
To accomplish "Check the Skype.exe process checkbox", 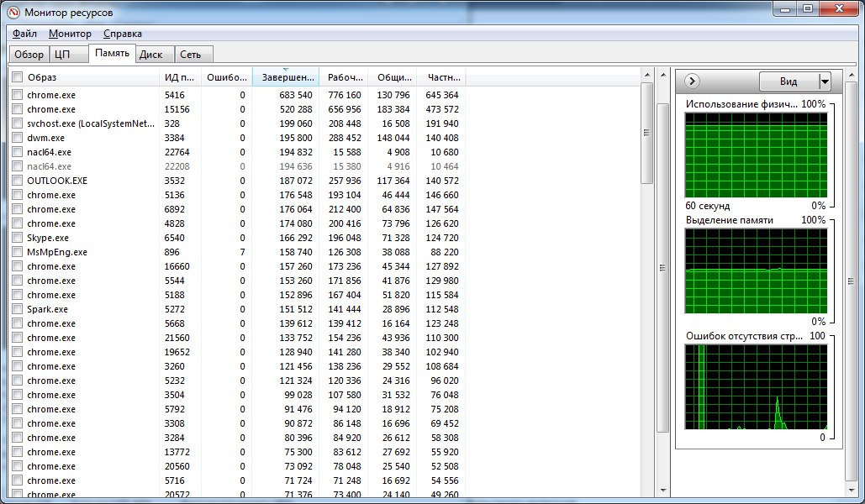I will coord(17,238).
